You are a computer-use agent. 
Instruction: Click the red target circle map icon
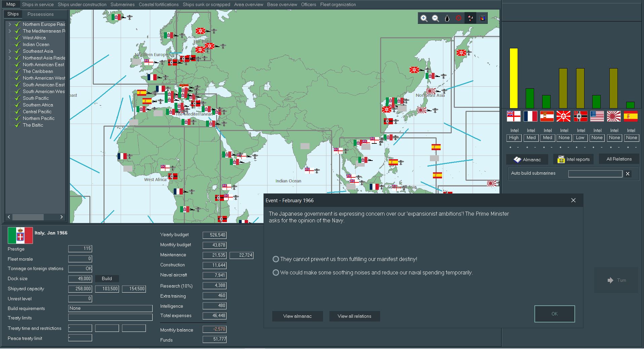458,18
